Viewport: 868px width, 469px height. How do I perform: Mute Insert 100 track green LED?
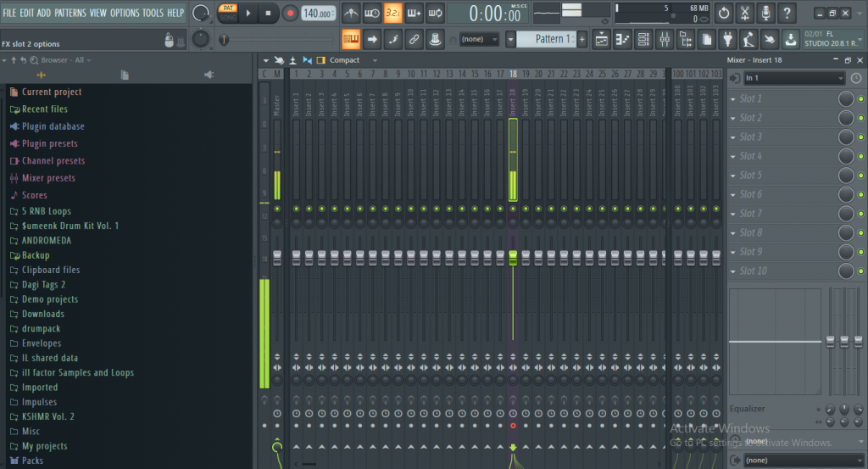point(678,209)
